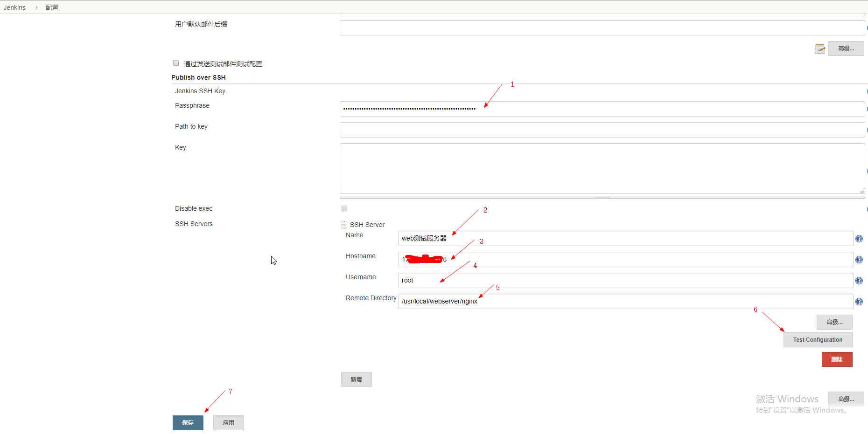The width and height of the screenshot is (868, 434).
Task: Focus the Path to key field
Action: click(602, 130)
